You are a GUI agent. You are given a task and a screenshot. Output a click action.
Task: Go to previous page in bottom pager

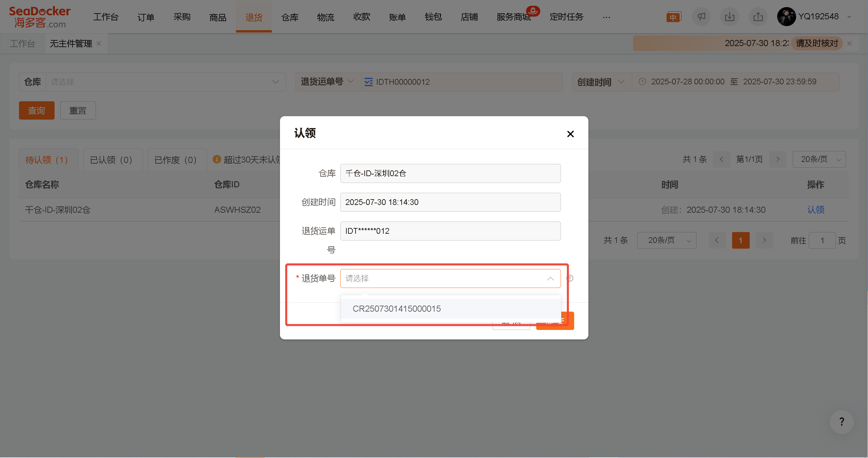[x=717, y=240]
